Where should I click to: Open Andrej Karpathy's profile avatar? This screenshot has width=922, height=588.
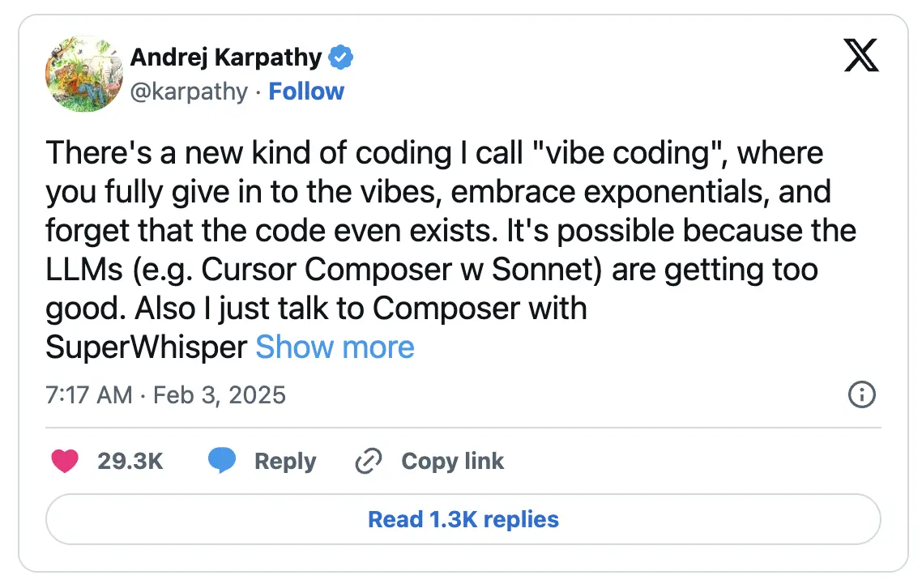81,74
